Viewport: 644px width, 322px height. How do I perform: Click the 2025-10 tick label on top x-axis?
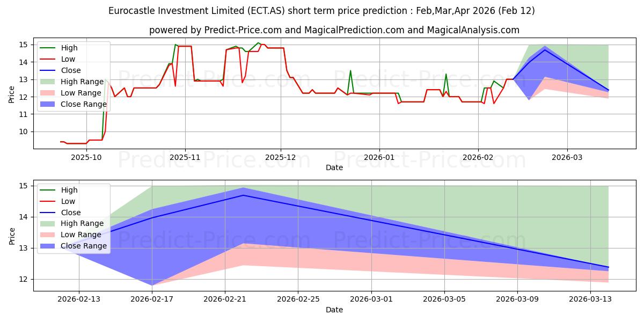click(86, 157)
